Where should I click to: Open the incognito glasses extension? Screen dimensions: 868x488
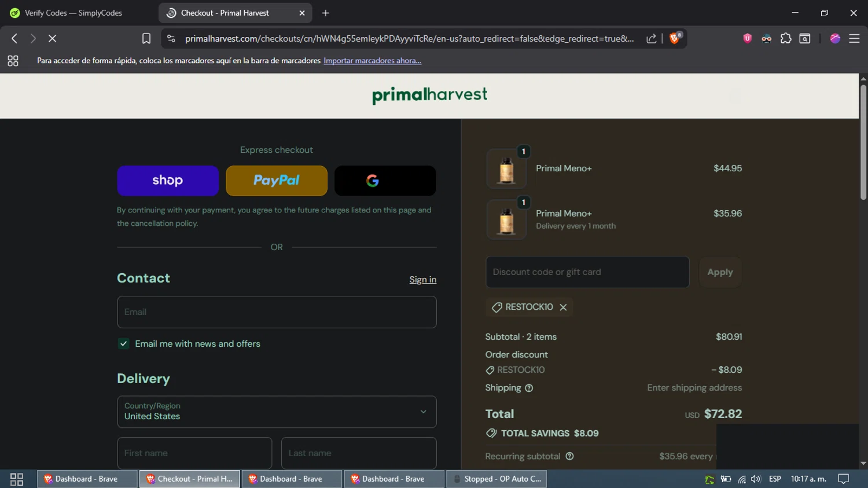(766, 38)
